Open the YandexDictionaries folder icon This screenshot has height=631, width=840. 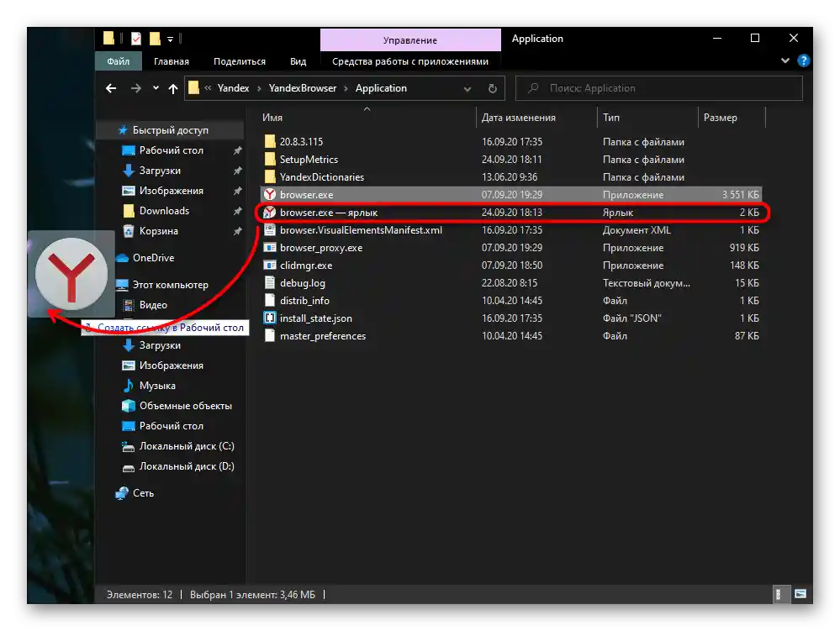click(270, 176)
